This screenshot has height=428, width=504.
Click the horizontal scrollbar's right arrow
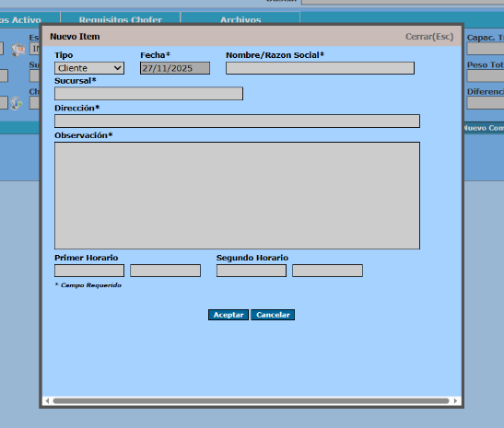pyautogui.click(x=455, y=400)
